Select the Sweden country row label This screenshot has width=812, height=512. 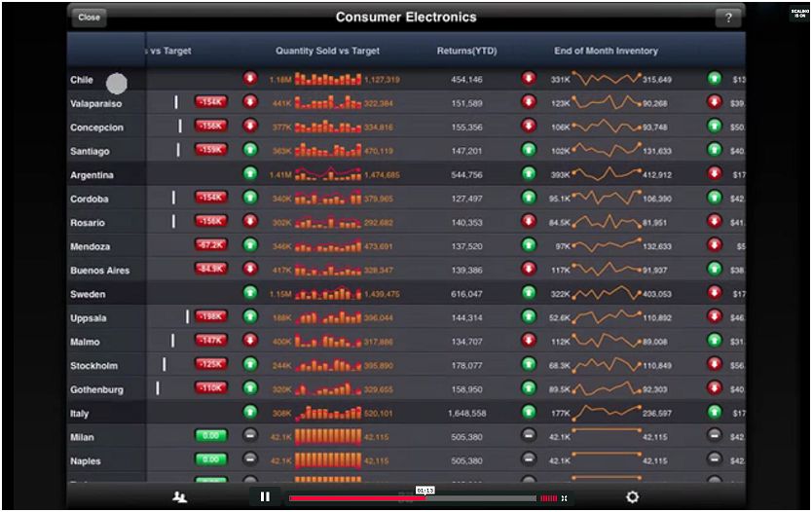(x=88, y=294)
